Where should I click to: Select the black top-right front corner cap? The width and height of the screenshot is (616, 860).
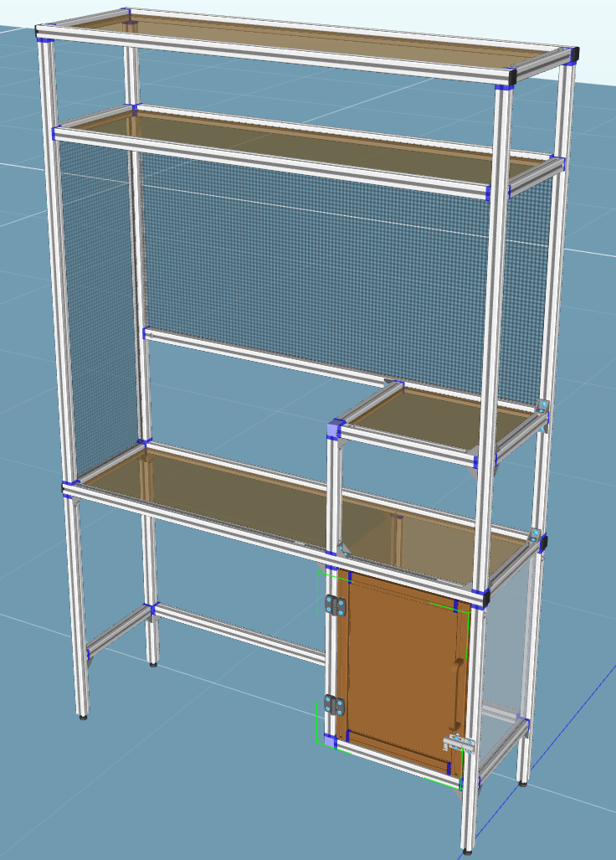[x=511, y=76]
